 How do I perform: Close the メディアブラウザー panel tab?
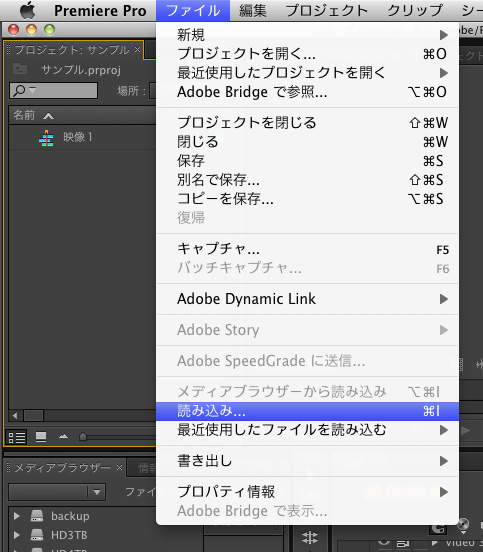[119, 468]
